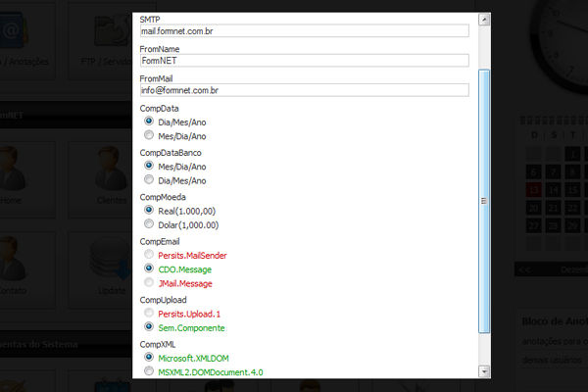
Task: Select JMail.Message email component
Action: coord(149,282)
